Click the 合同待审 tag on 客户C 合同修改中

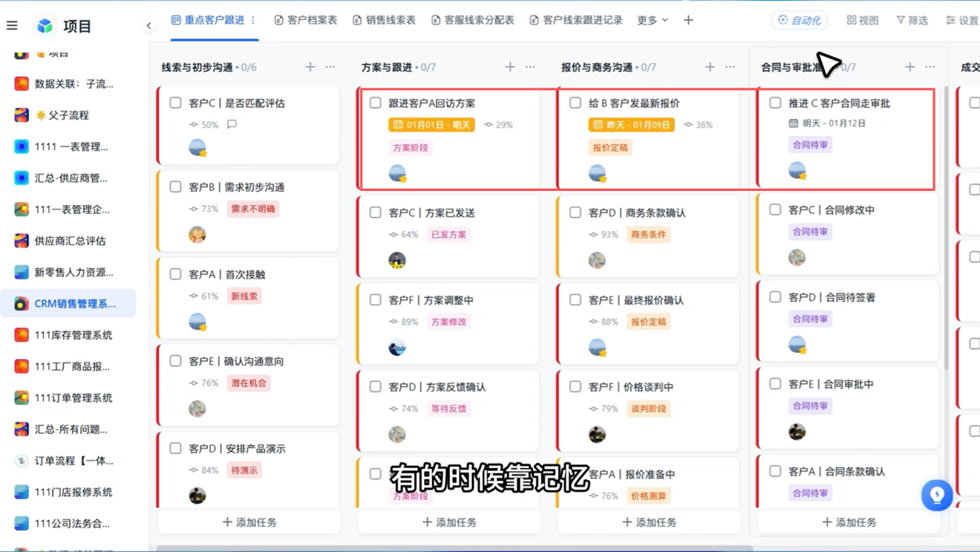pos(810,232)
